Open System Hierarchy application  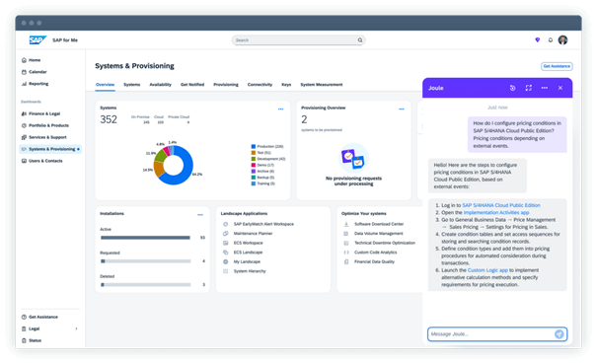pos(250,271)
